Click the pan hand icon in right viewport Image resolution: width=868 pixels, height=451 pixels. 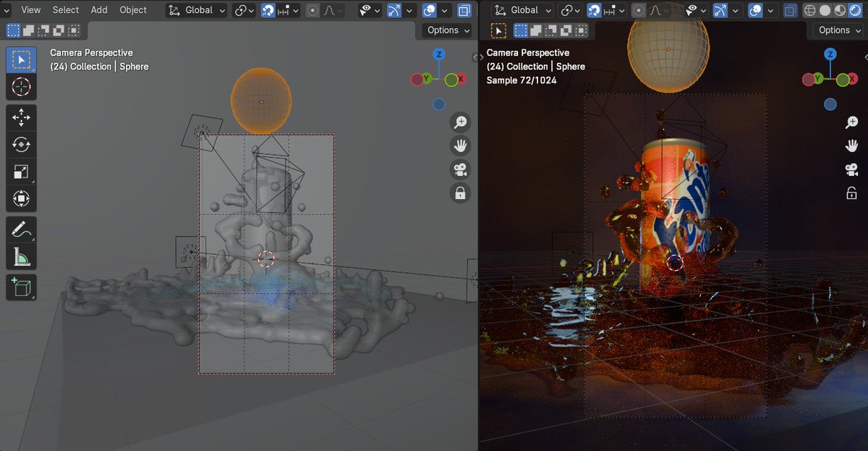[x=851, y=146]
